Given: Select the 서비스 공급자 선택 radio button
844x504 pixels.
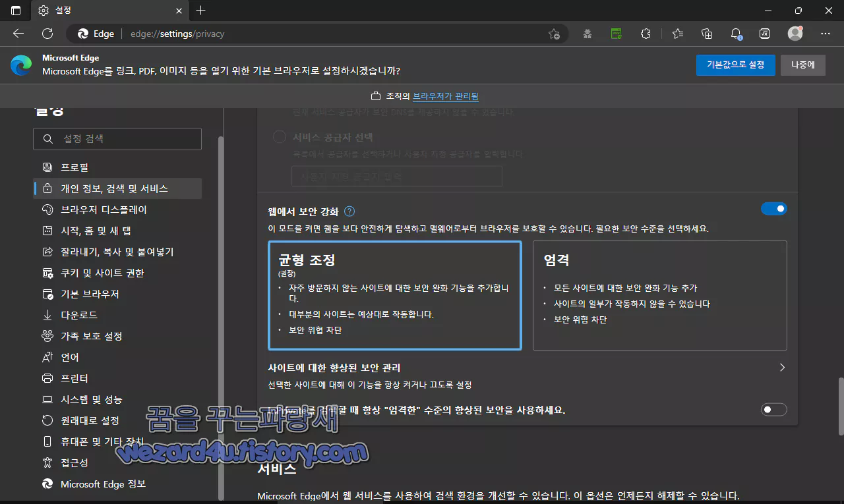Looking at the screenshot, I should (x=280, y=137).
